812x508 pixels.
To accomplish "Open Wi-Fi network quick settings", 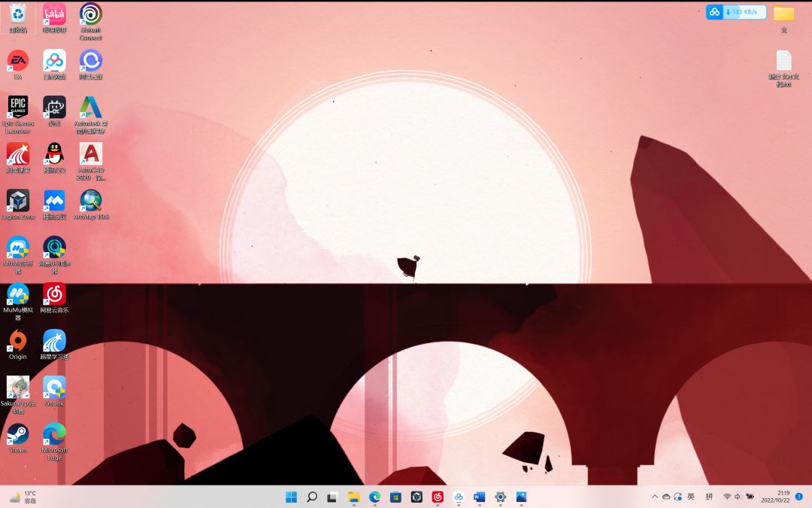I will (x=727, y=497).
